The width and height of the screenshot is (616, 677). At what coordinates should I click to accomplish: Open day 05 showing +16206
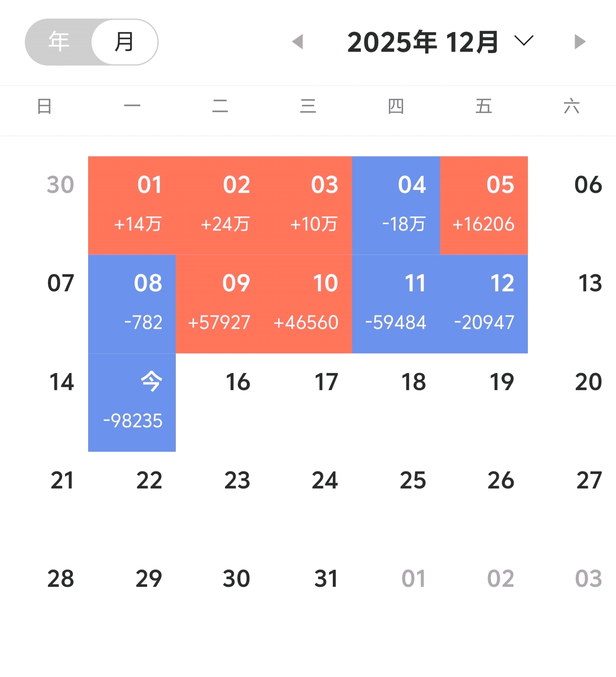[484, 206]
